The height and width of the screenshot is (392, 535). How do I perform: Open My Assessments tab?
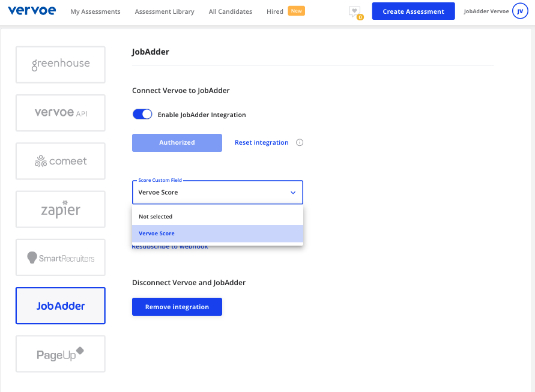point(95,11)
